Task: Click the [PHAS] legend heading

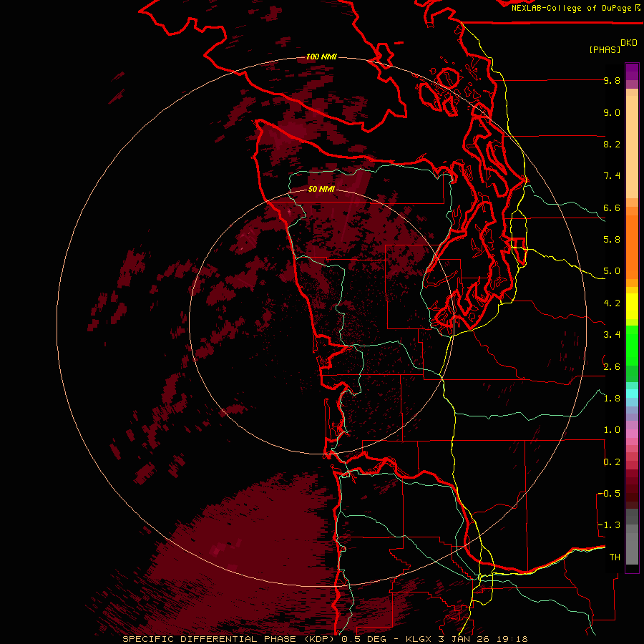Action: 605,50
